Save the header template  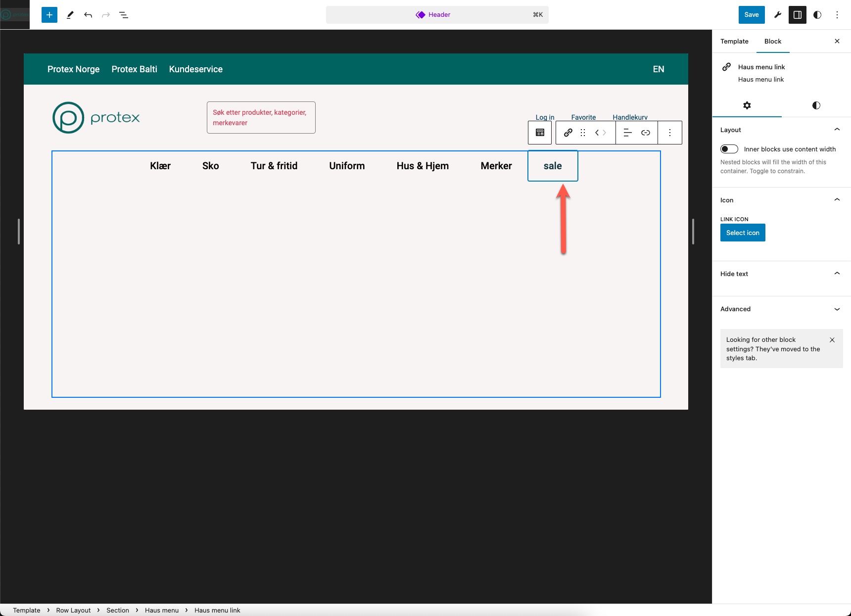click(x=752, y=15)
